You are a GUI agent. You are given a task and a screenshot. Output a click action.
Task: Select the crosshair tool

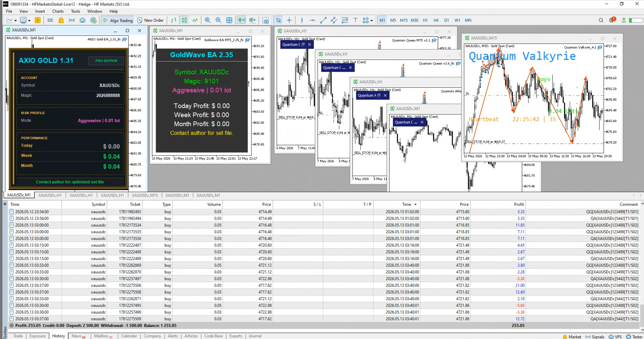tap(289, 20)
